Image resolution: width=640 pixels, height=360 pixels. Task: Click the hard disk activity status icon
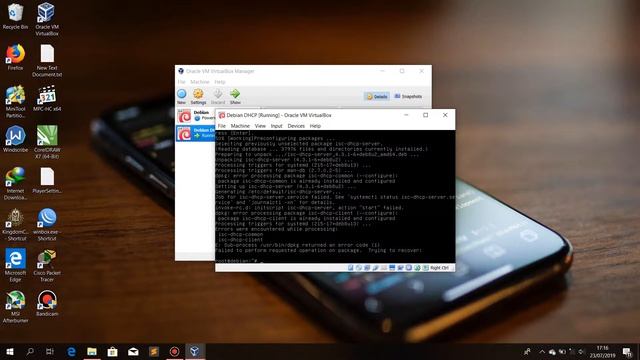351,268
